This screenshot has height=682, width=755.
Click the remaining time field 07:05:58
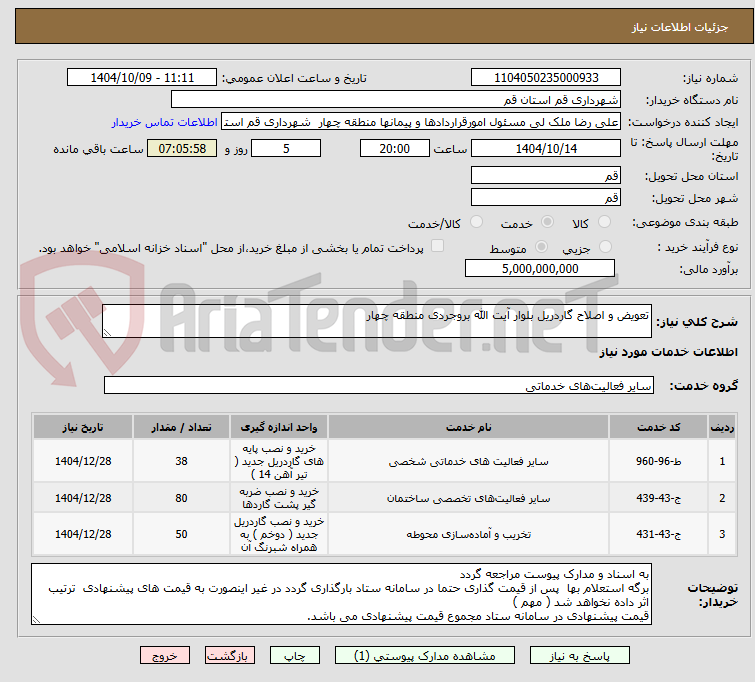coord(182,148)
